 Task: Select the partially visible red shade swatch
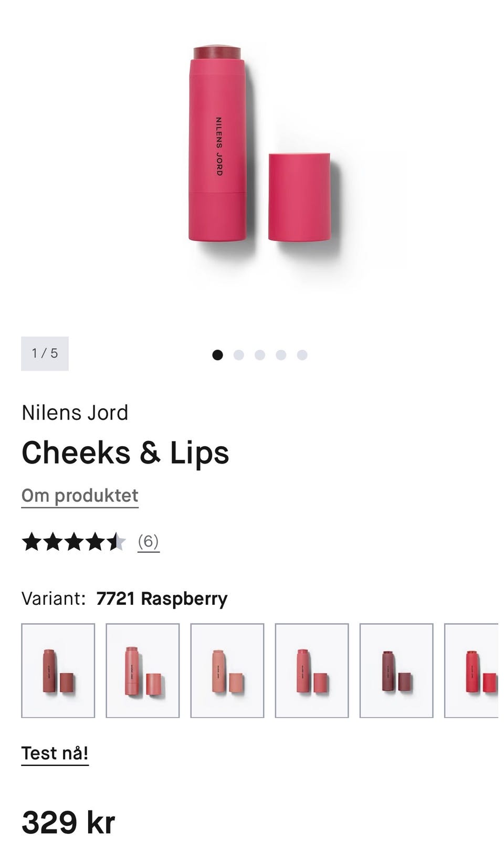(x=471, y=670)
